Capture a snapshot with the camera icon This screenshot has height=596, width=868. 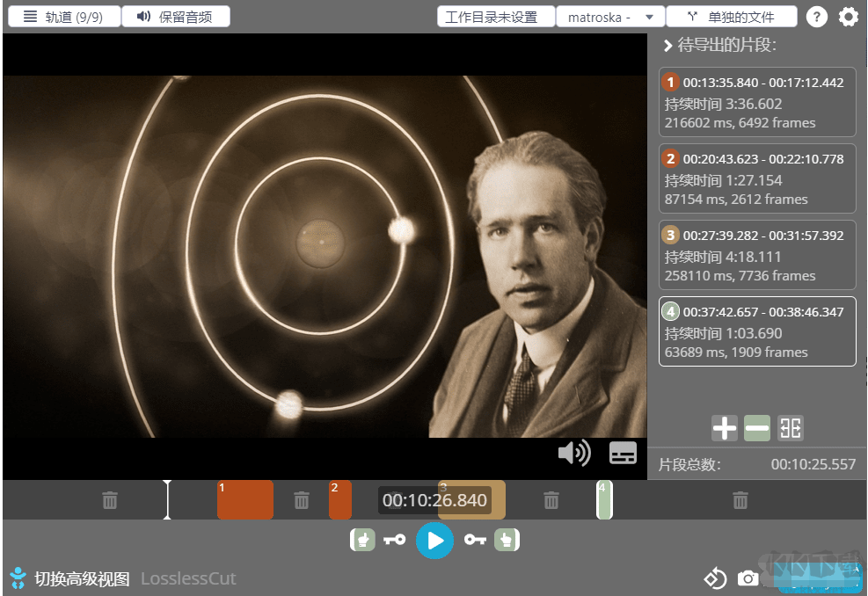point(748,578)
